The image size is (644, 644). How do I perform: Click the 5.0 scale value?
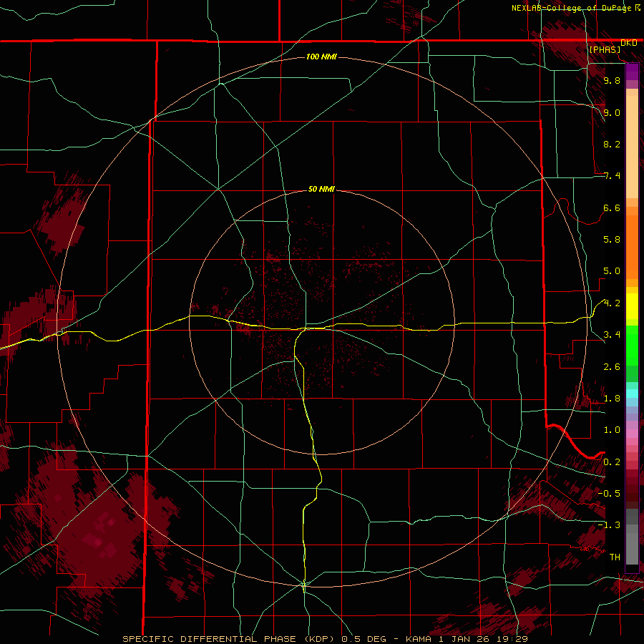612,271
